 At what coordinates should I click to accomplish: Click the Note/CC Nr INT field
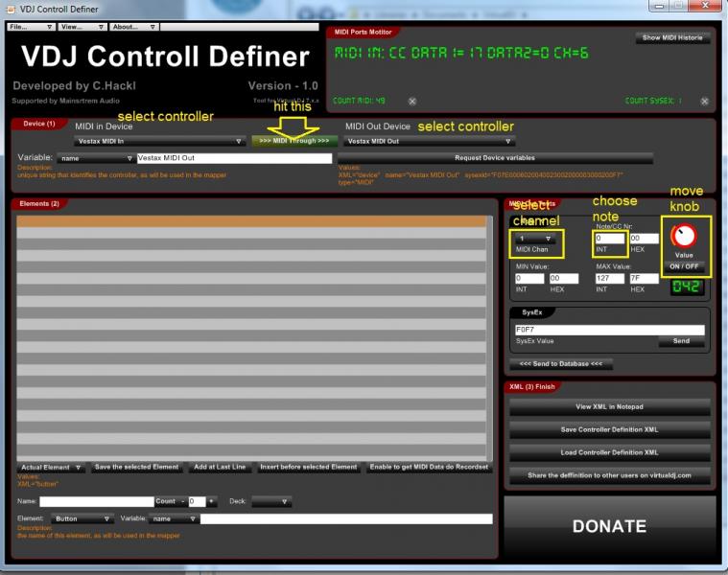tap(610, 239)
